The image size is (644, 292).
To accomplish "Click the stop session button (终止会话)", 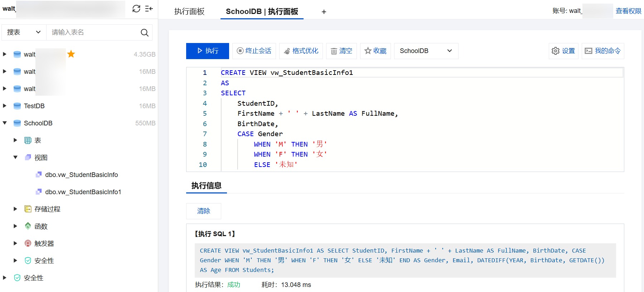I will pyautogui.click(x=254, y=51).
